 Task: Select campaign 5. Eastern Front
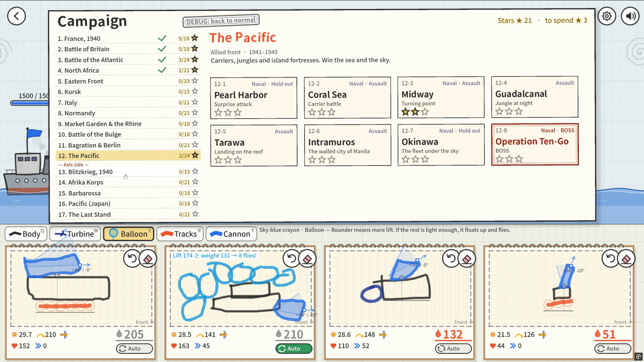click(128, 81)
